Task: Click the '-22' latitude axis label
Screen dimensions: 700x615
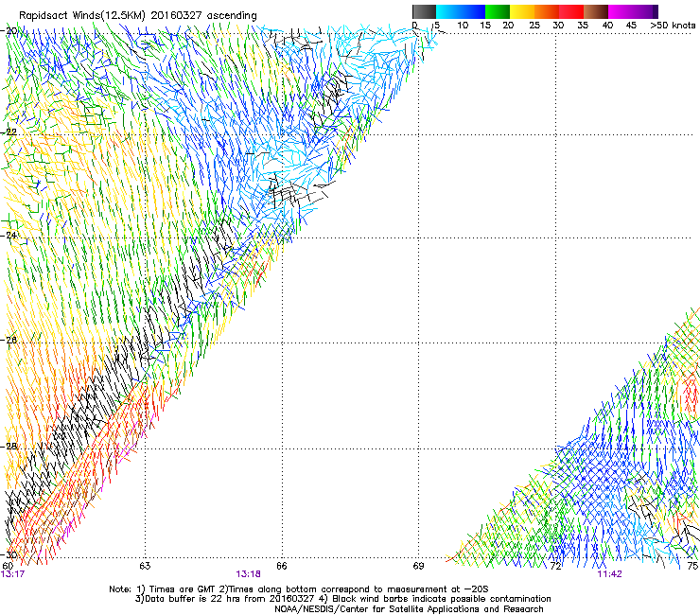Action: click(9, 132)
